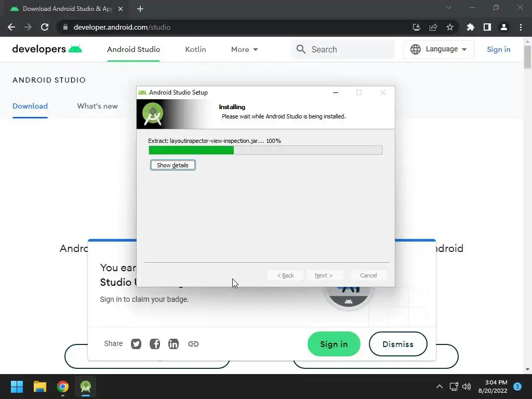Click the green Sign in badge button
The height and width of the screenshot is (399, 532).
334,344
